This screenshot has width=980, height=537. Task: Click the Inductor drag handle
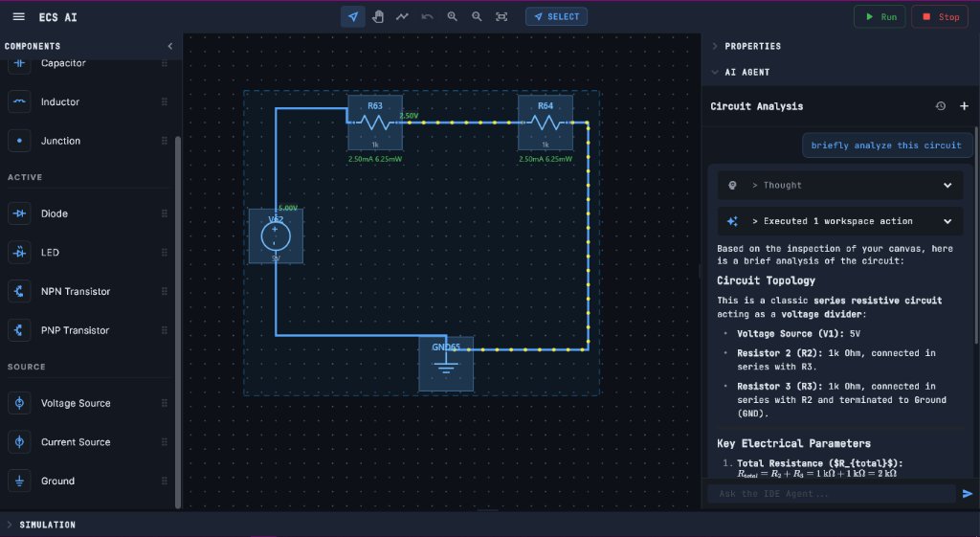tap(165, 101)
